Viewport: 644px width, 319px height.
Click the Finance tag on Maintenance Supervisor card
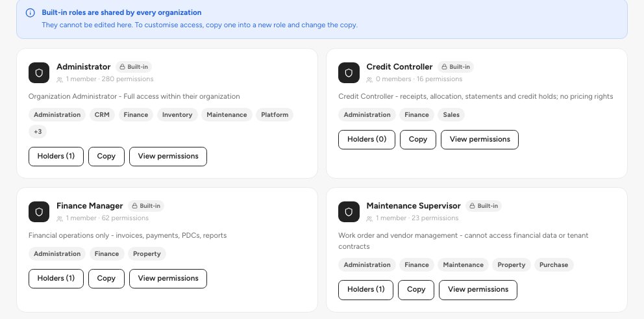(417, 264)
